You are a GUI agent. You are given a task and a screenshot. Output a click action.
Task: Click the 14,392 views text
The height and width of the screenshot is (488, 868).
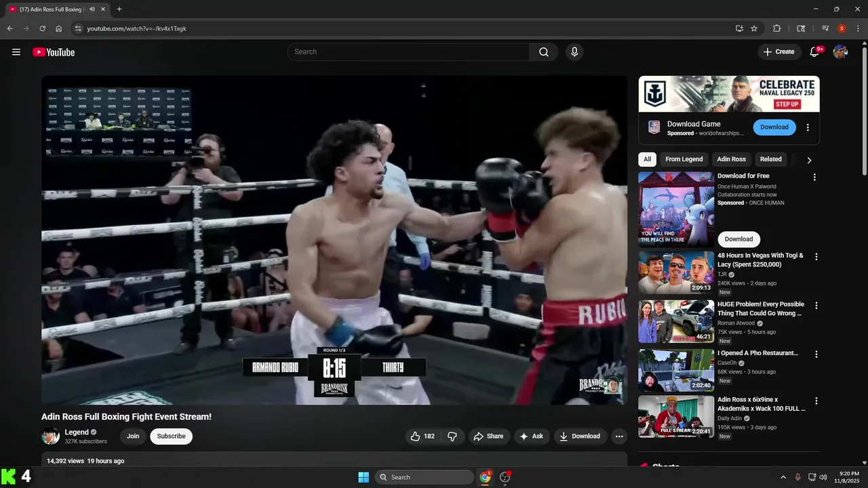click(x=65, y=461)
